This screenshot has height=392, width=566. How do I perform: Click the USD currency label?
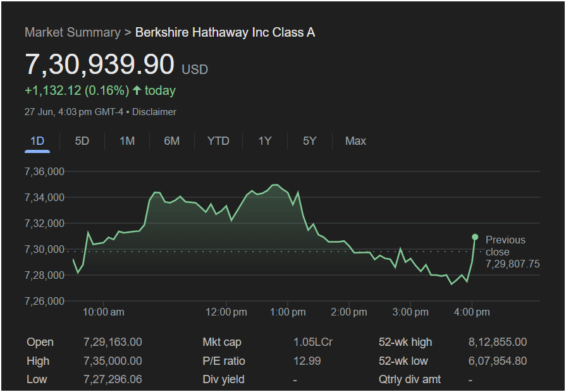tap(195, 70)
